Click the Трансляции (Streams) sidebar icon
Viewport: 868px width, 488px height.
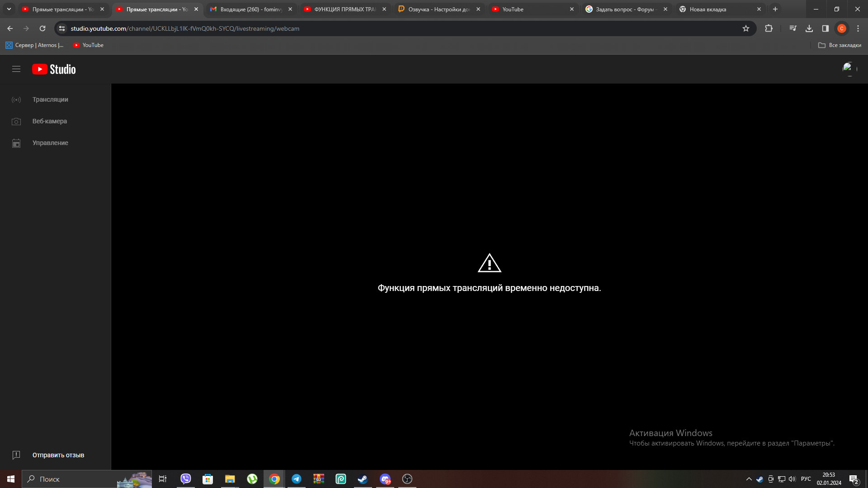point(16,99)
